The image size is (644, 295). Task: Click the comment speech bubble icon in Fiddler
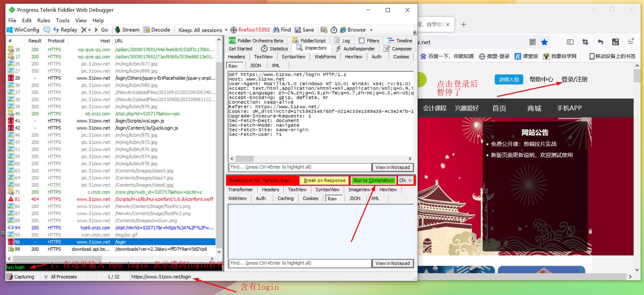(47, 30)
